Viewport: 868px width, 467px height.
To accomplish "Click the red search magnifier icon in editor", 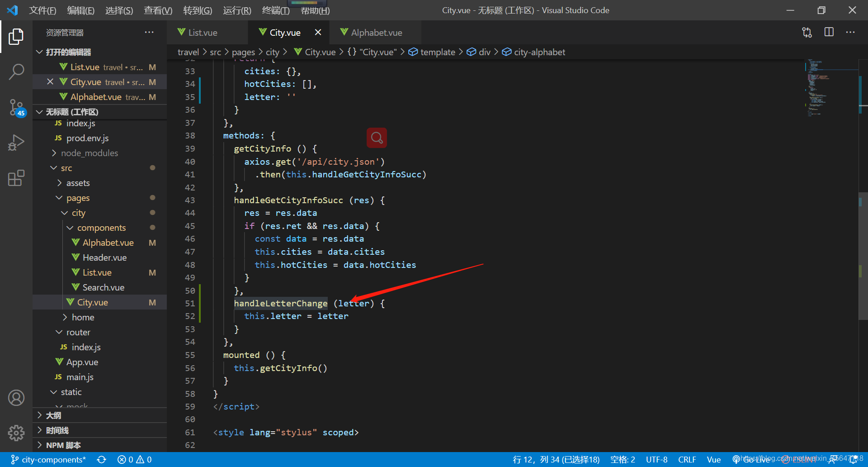I will pyautogui.click(x=377, y=138).
